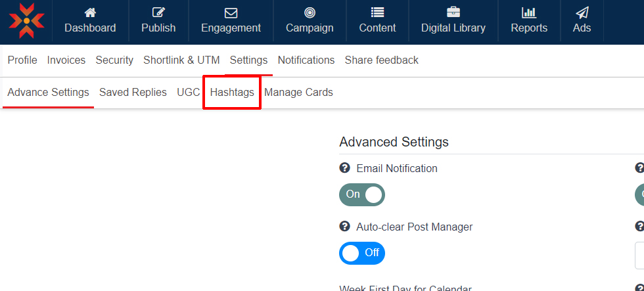Open the Dashboard home icon
Viewport: 644px width, 291px height.
click(x=90, y=12)
